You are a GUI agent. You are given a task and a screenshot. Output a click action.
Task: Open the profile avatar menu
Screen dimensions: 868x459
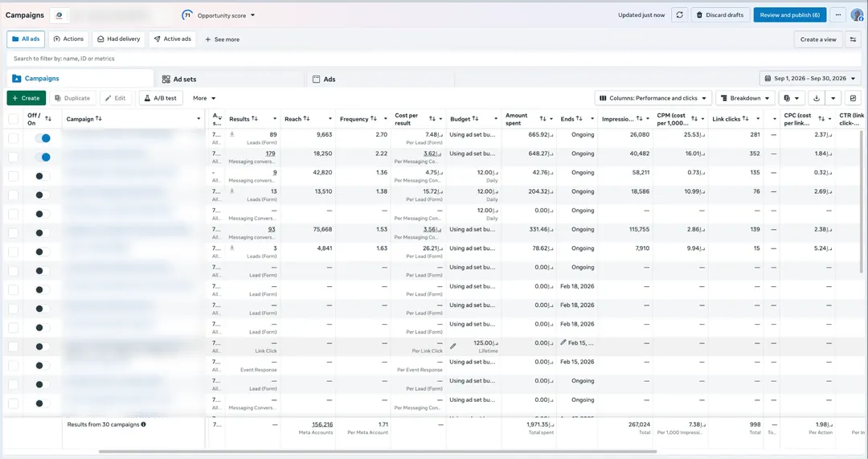point(857,15)
